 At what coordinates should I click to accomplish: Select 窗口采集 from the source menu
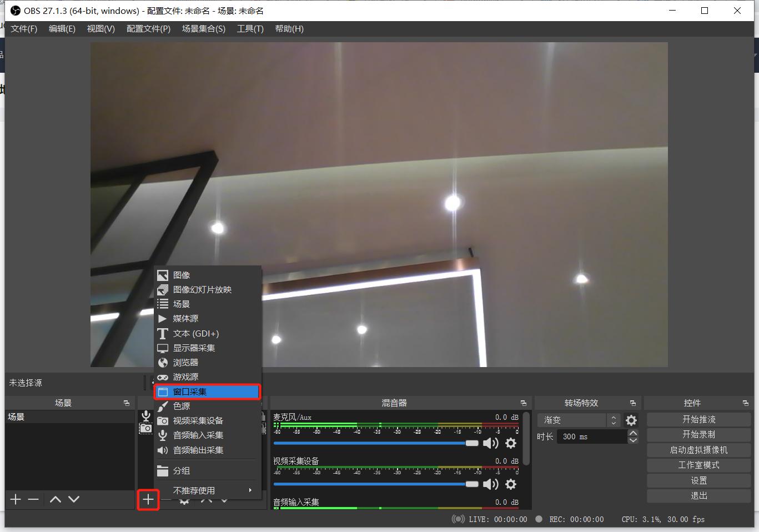coord(207,392)
